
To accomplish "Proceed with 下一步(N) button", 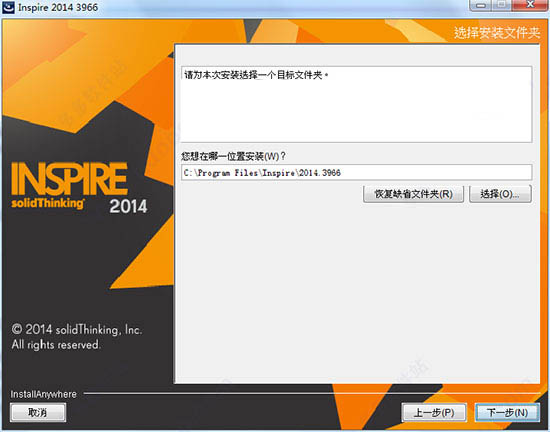I will pos(507,412).
